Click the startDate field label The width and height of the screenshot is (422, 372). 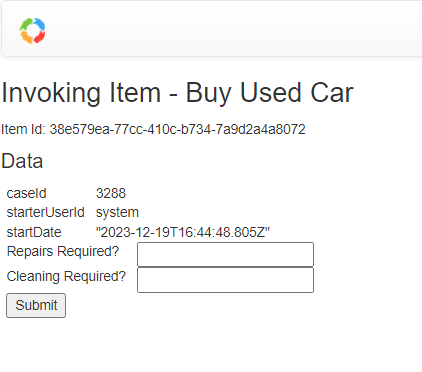(x=34, y=232)
